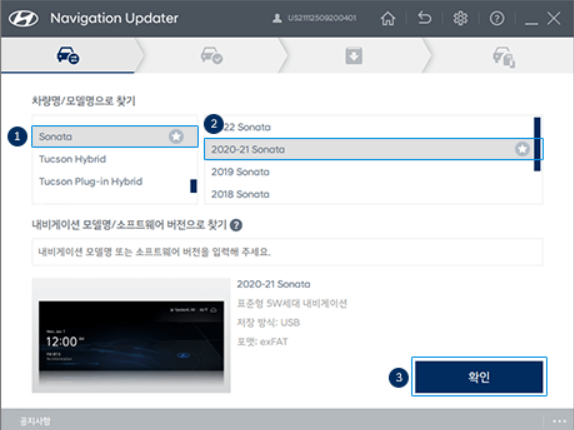
Task: Click the navigation screen preview thumbnail
Action: [x=131, y=335]
